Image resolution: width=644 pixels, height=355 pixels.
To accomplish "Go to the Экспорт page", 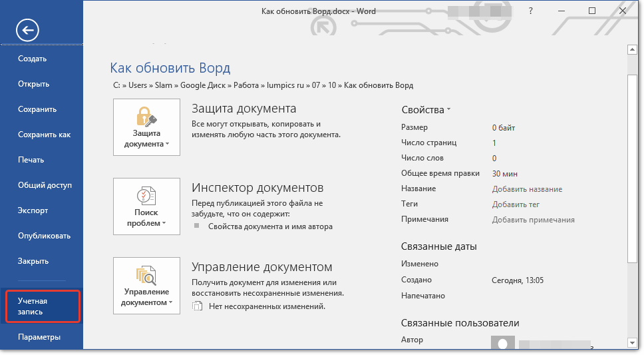I will [33, 210].
